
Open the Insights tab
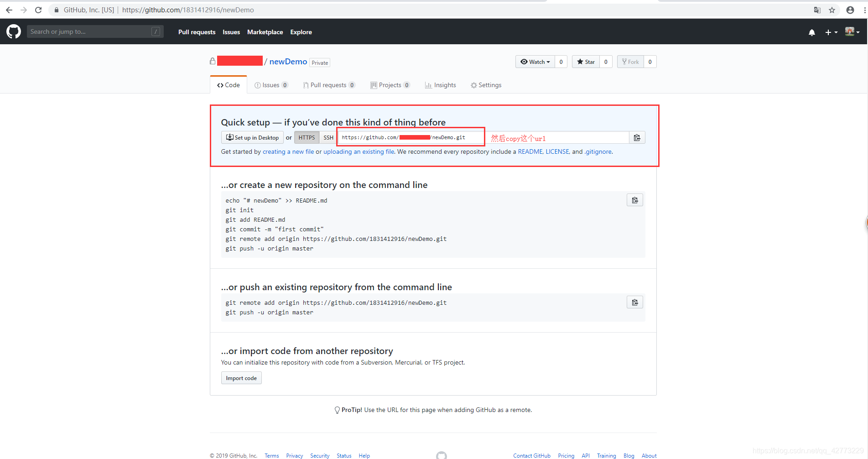(441, 85)
